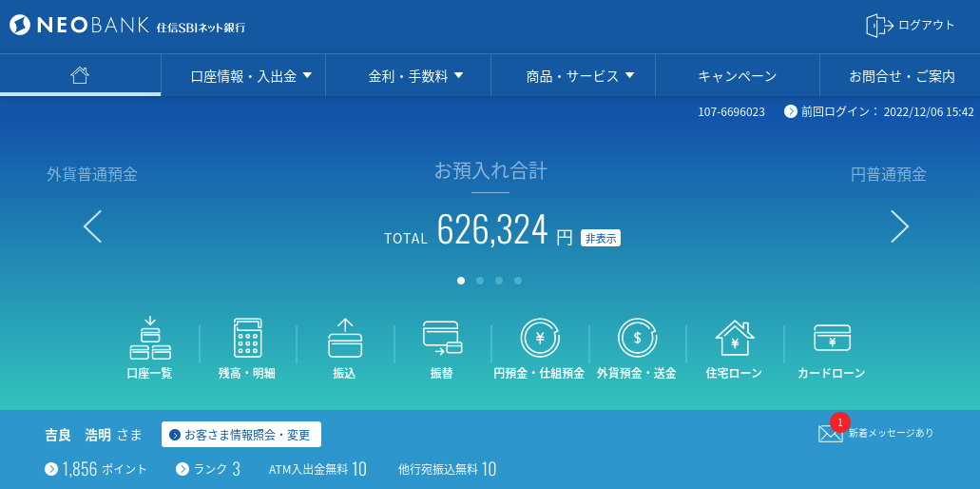Click ATM入出金無料 10 text
980x489 pixels.
317,469
